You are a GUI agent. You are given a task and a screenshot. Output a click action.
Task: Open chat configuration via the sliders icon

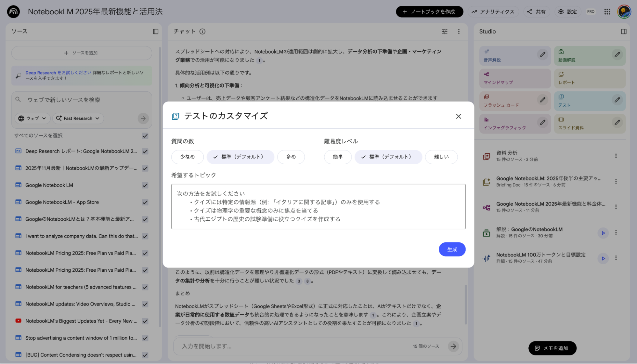[x=445, y=32]
